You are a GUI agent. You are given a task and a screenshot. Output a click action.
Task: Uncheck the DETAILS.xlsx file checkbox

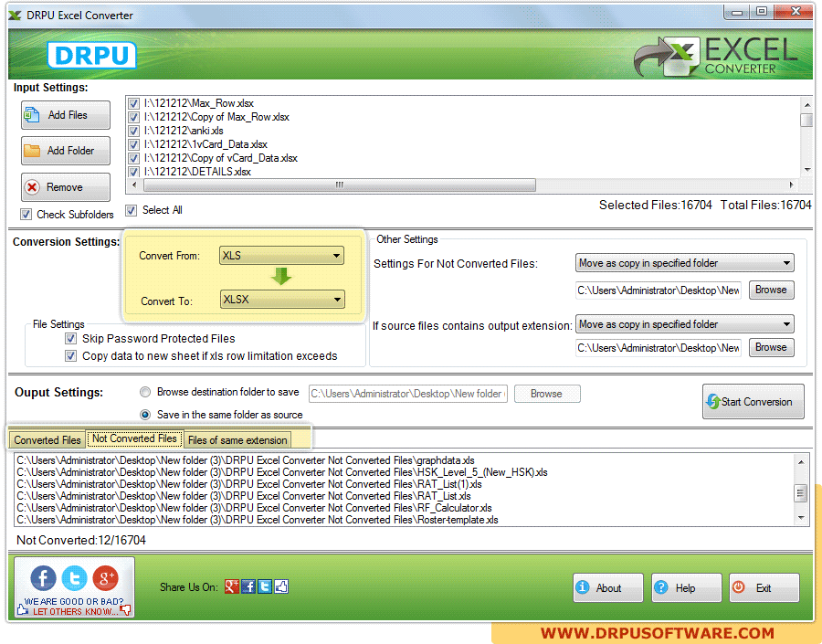click(133, 172)
